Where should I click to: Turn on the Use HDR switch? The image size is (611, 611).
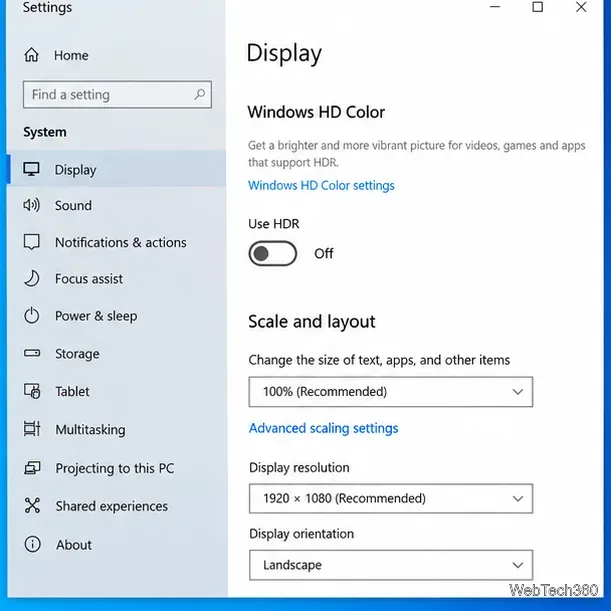pyautogui.click(x=272, y=254)
